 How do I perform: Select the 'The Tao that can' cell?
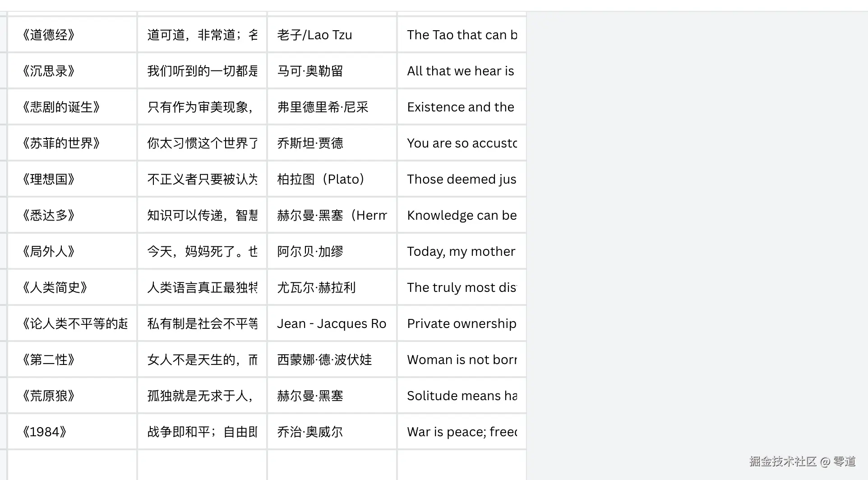point(462,35)
